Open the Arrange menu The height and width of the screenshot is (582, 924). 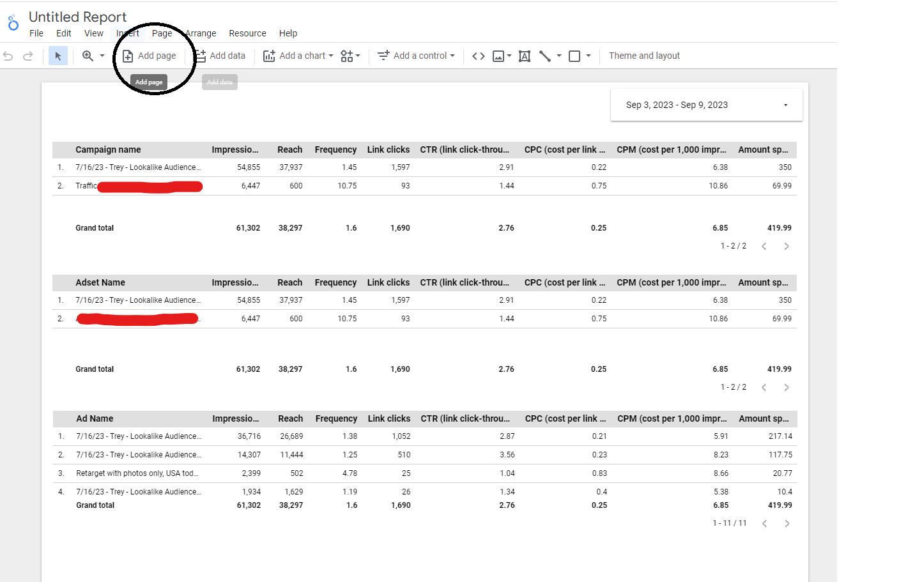pos(201,33)
